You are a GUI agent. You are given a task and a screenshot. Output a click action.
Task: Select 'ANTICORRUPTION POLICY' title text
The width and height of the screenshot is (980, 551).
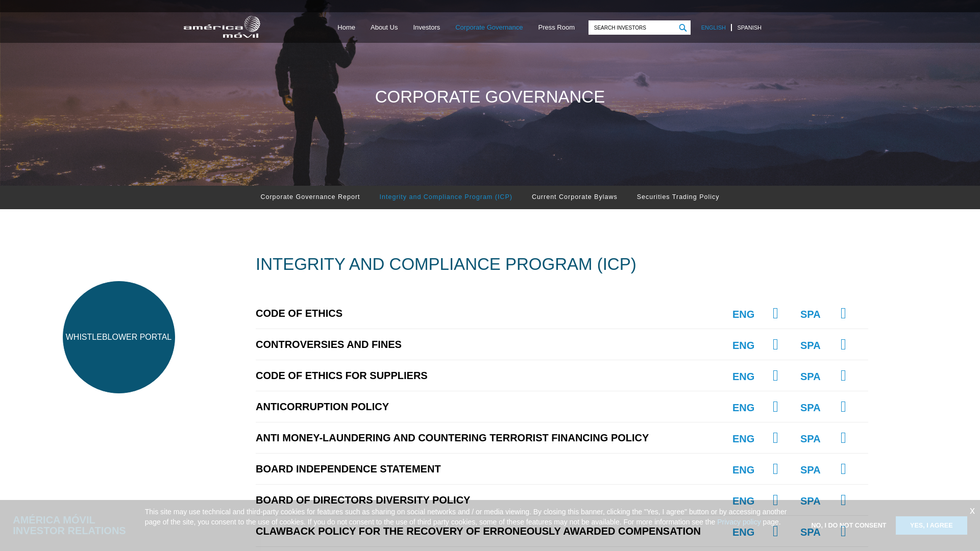click(322, 407)
